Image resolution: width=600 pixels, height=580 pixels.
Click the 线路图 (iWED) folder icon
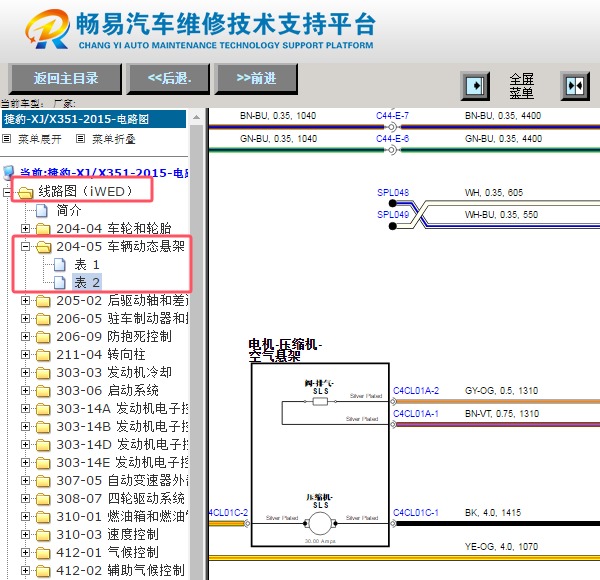[x=25, y=192]
